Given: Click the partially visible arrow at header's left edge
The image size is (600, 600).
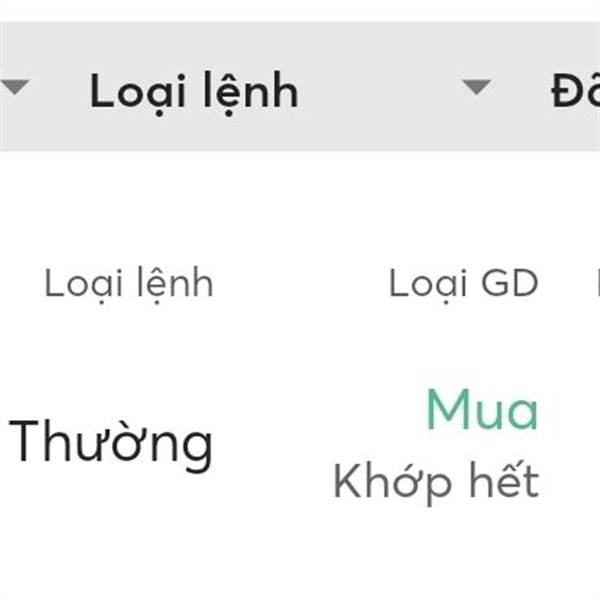Looking at the screenshot, I should coord(13,87).
